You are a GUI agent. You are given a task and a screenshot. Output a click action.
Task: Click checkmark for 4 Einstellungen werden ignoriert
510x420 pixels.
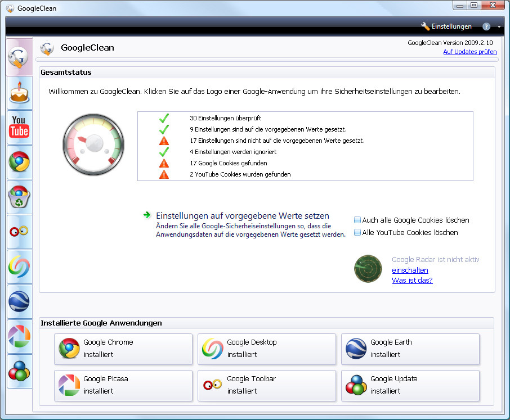(x=164, y=152)
